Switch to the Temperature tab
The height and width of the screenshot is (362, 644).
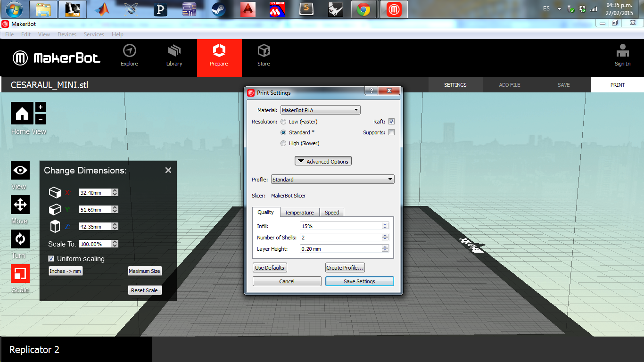pyautogui.click(x=299, y=213)
